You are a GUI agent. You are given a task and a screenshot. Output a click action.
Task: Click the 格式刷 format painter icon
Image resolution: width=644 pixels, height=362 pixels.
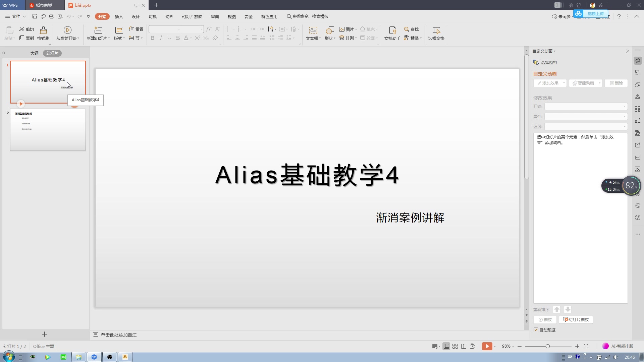(x=43, y=34)
